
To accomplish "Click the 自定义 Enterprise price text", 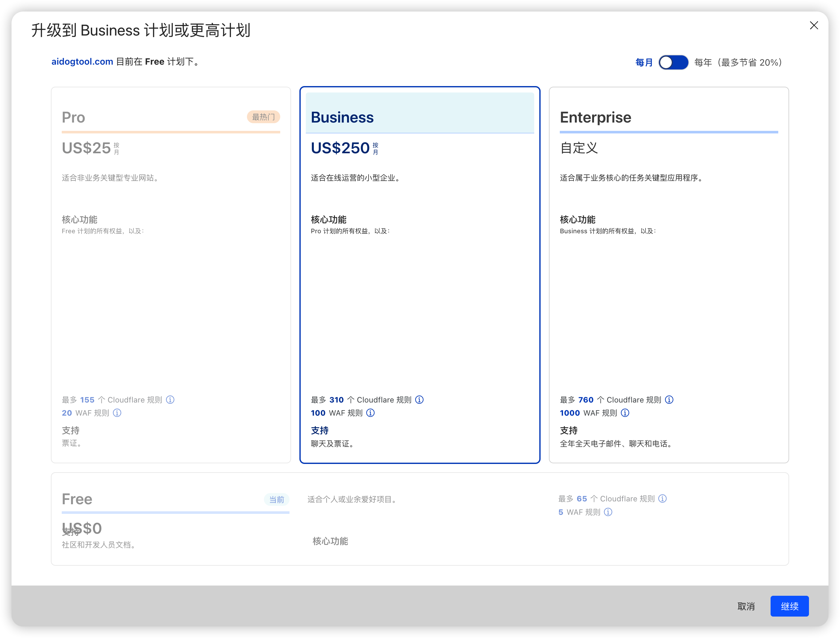I will [x=579, y=148].
